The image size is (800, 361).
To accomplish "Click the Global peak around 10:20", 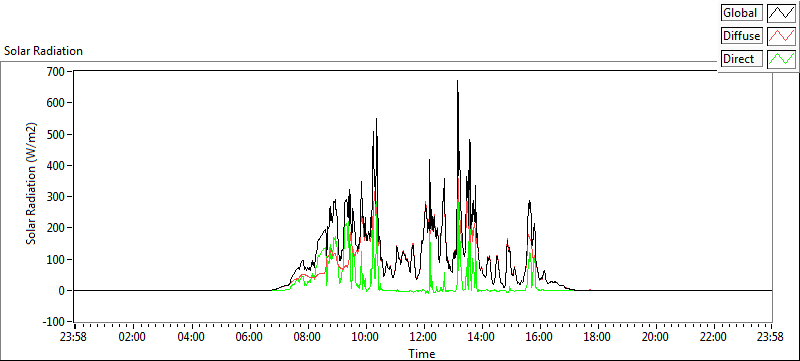I will point(377,119).
